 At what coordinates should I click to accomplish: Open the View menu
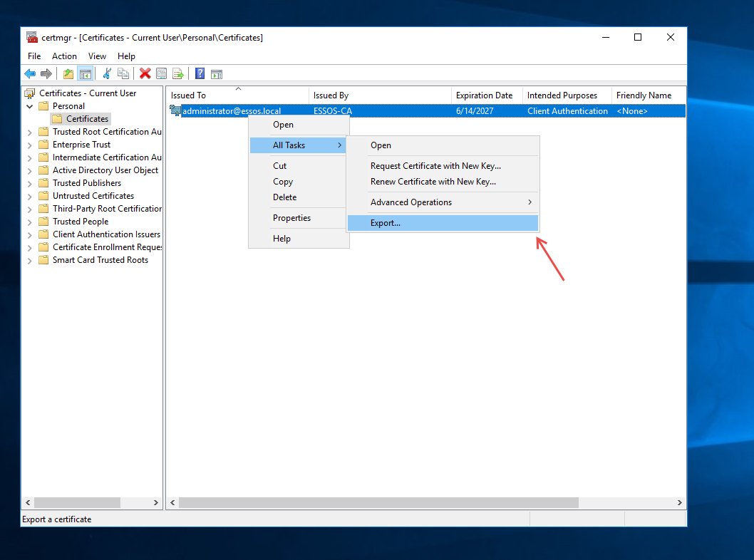pyautogui.click(x=97, y=56)
